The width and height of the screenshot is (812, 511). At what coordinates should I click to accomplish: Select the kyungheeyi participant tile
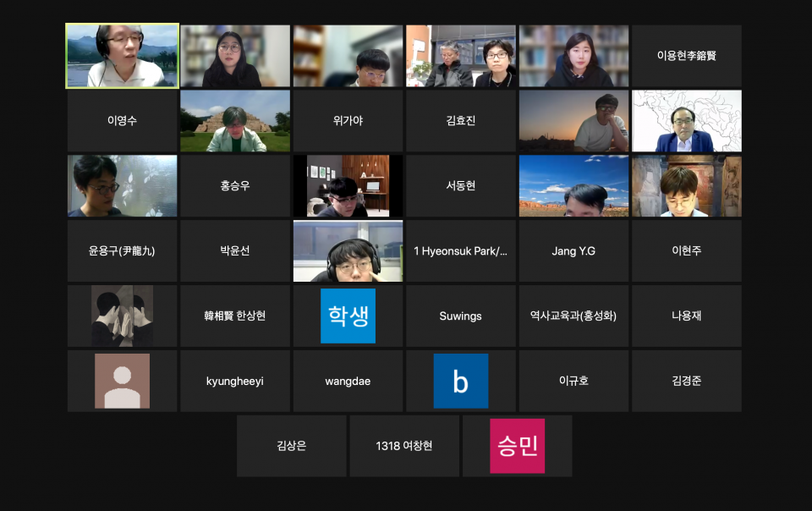(x=235, y=381)
